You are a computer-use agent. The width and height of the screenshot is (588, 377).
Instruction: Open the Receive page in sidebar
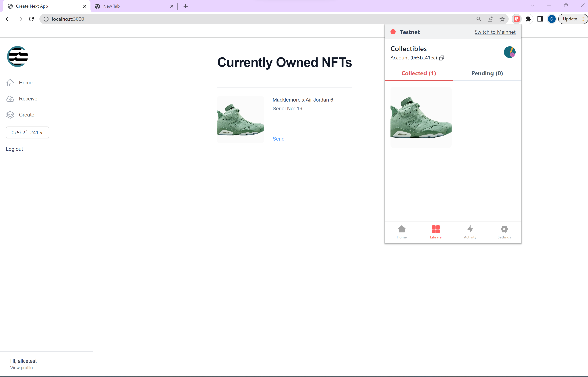[x=28, y=99]
